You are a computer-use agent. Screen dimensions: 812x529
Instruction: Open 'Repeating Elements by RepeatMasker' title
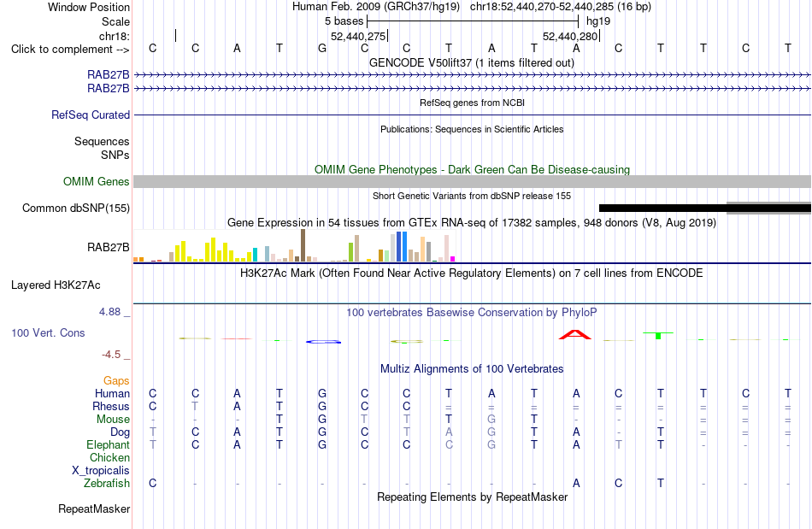472,497
